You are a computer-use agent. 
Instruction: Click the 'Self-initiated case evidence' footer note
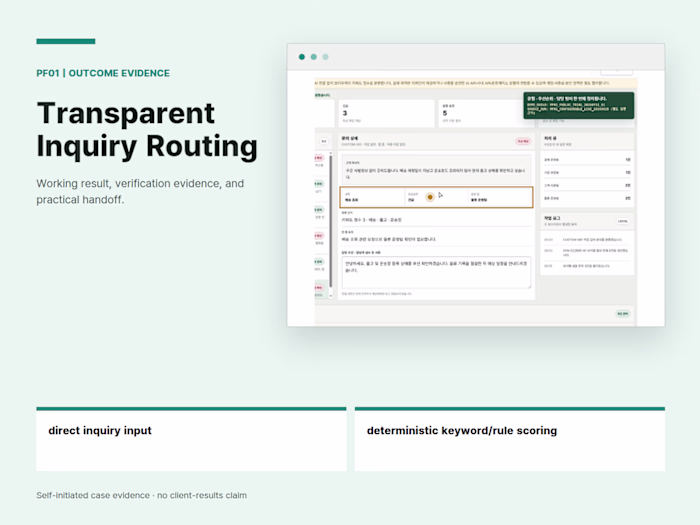142,495
